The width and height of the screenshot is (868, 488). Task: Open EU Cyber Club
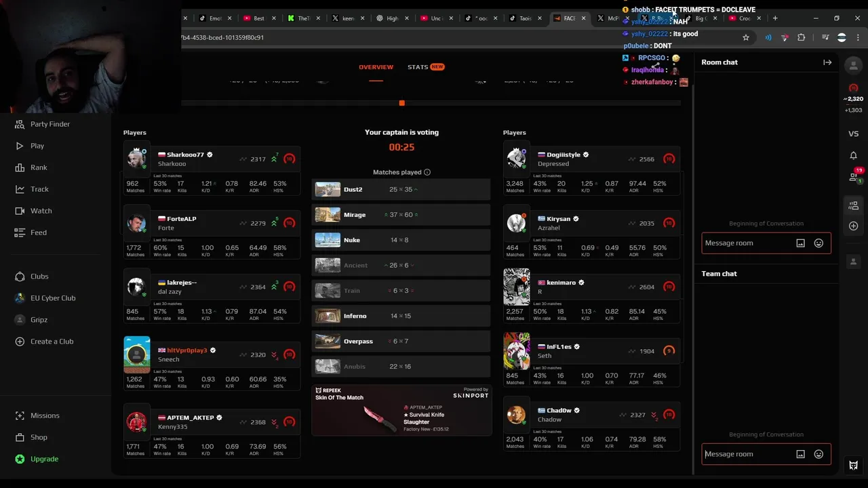click(53, 298)
